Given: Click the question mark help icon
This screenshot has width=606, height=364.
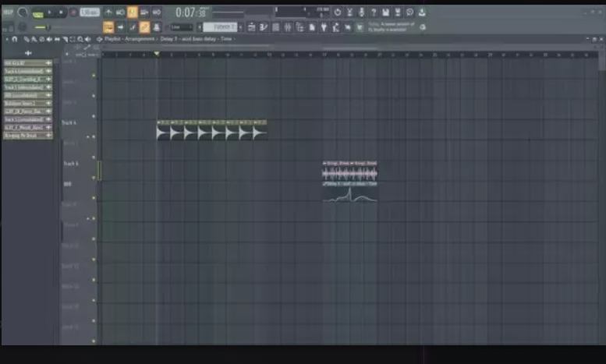Looking at the screenshot, I should 374,12.
